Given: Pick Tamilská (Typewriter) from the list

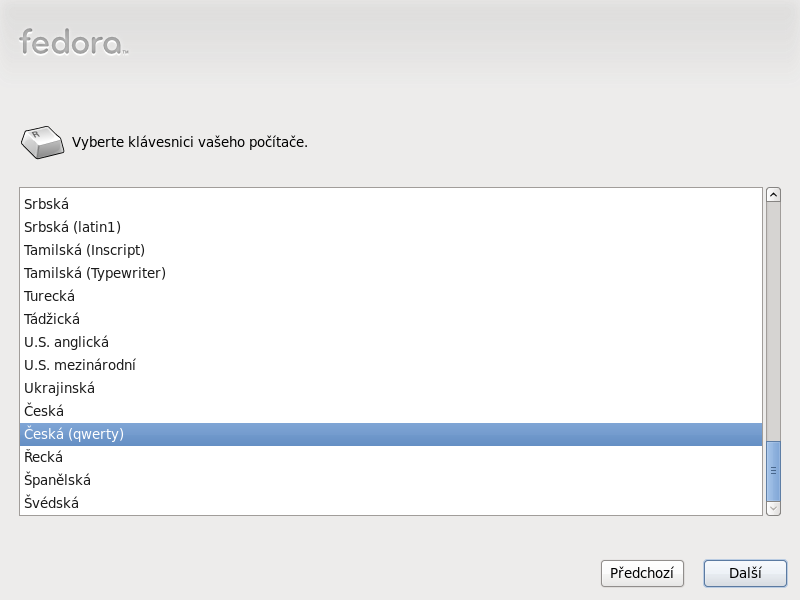Looking at the screenshot, I should point(391,273).
